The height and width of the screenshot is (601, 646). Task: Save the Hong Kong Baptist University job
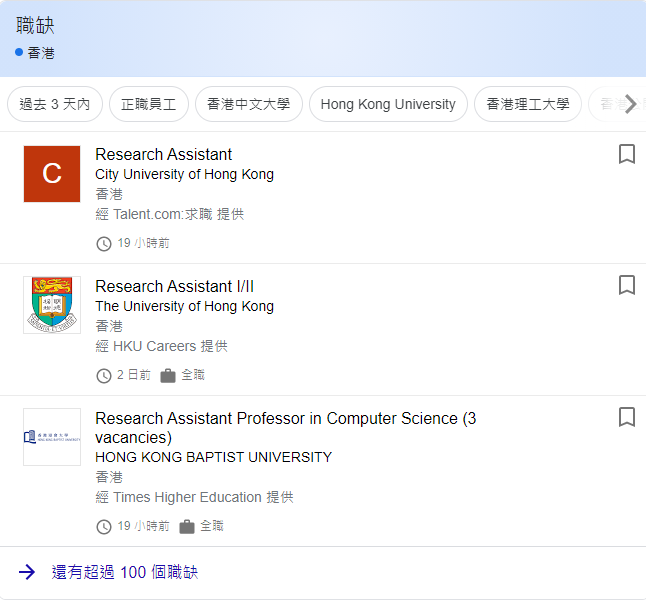coord(627,417)
